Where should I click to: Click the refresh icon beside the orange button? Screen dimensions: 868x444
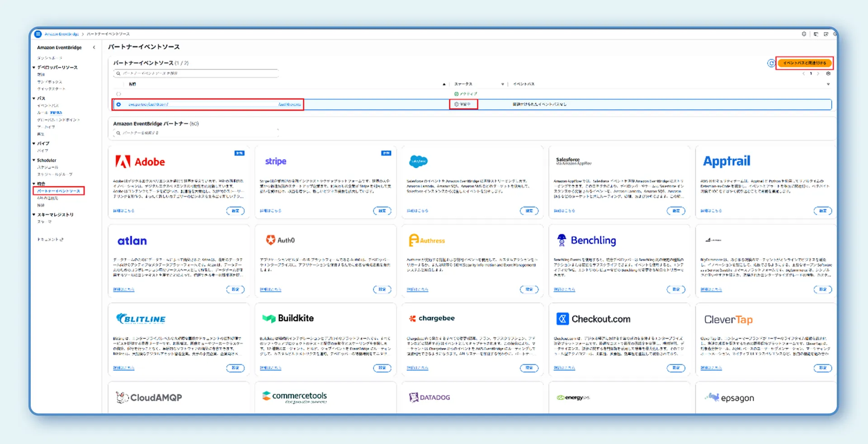coord(771,63)
